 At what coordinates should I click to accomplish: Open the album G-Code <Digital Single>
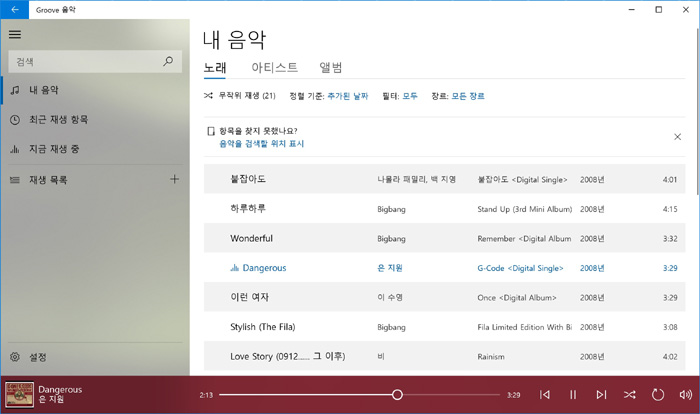[x=520, y=268]
